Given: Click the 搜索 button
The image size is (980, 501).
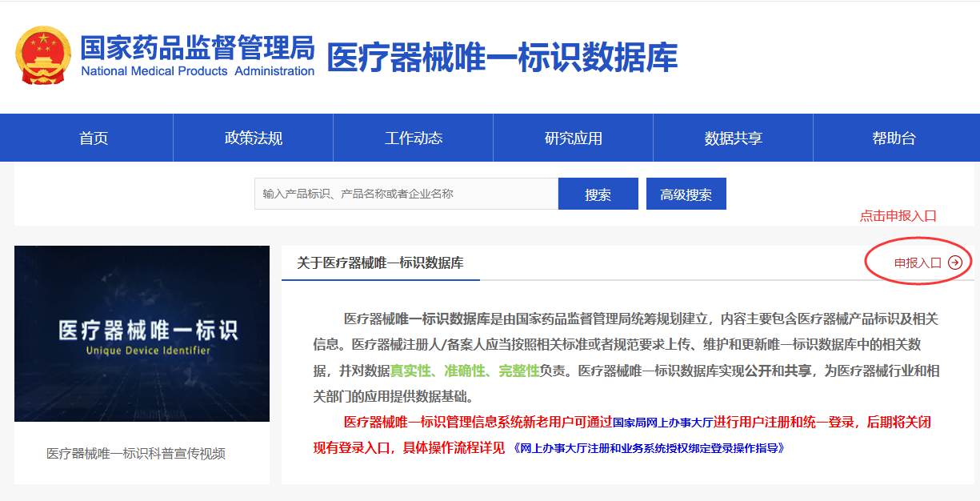Looking at the screenshot, I should pyautogui.click(x=598, y=194).
